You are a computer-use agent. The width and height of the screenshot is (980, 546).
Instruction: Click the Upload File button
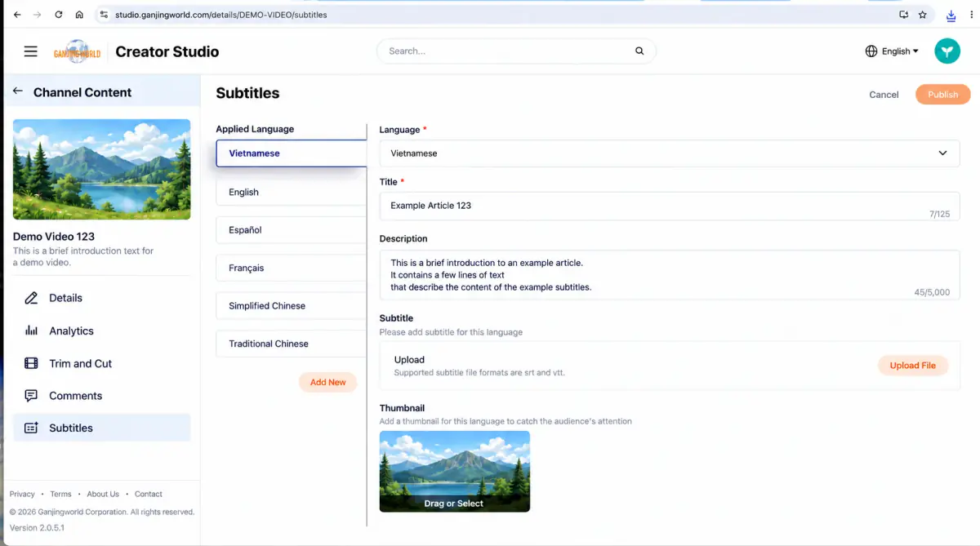tap(913, 366)
